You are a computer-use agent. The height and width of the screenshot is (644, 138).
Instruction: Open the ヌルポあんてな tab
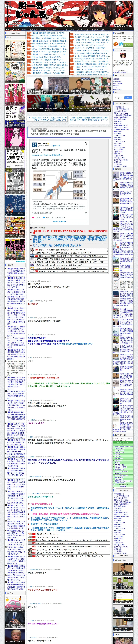83,30
